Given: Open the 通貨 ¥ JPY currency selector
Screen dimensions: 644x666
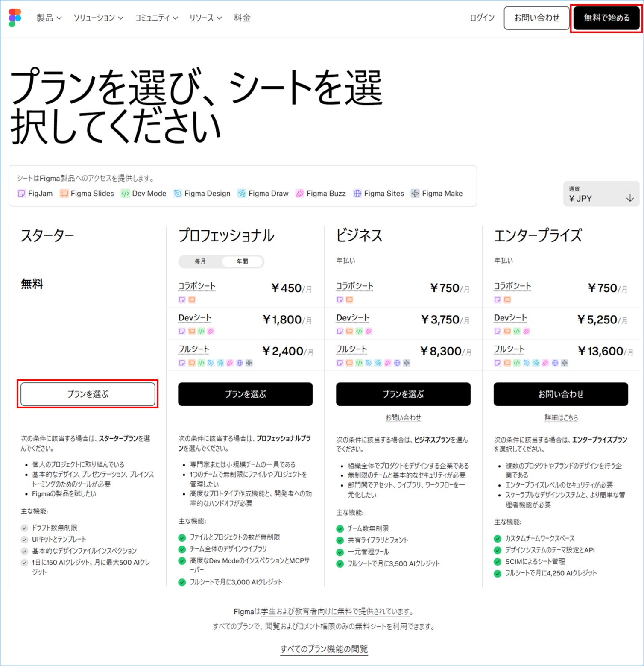Looking at the screenshot, I should click(601, 194).
